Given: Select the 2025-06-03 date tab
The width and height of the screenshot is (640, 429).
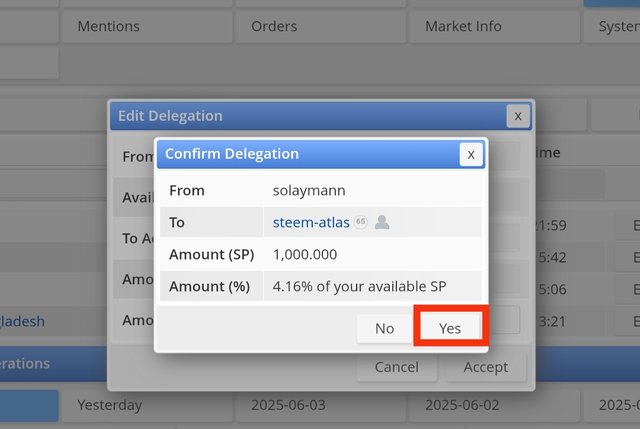Looking at the screenshot, I should (x=321, y=405).
